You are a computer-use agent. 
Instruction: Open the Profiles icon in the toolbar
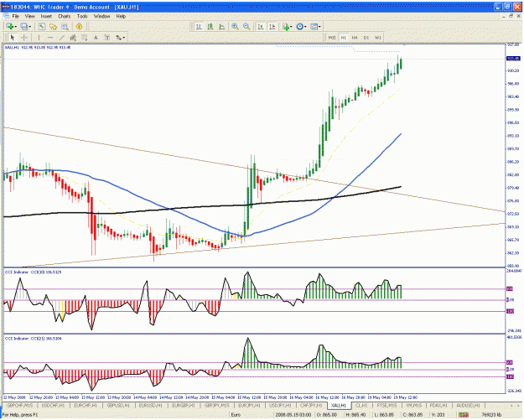(23, 26)
